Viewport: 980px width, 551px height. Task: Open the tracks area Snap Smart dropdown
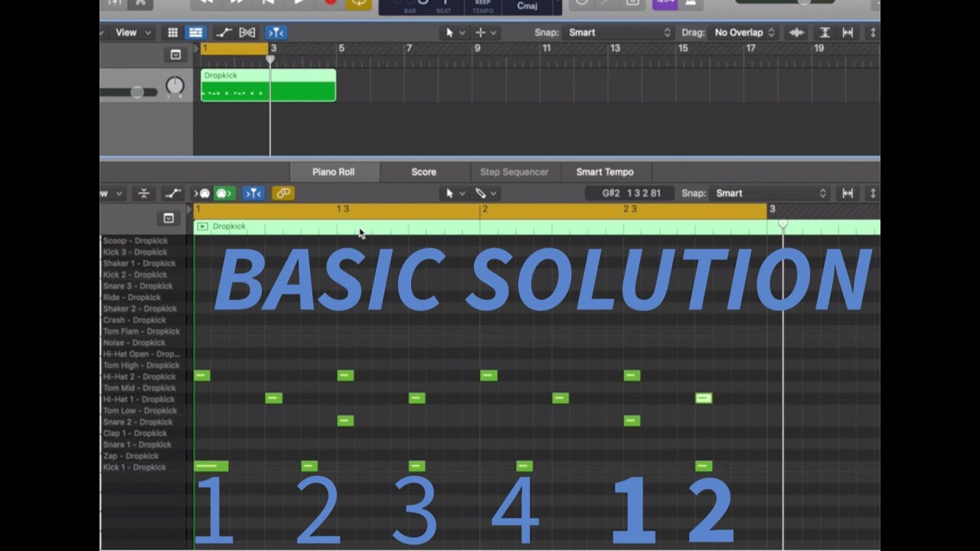pos(619,33)
